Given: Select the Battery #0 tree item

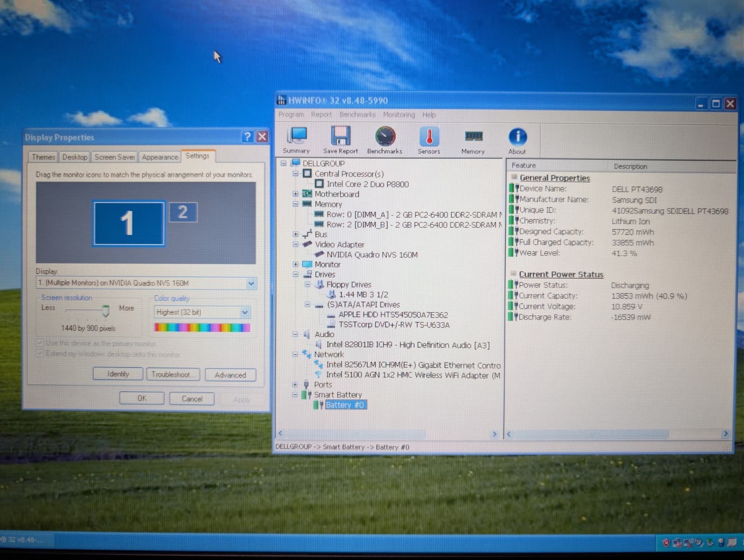Looking at the screenshot, I should [345, 405].
